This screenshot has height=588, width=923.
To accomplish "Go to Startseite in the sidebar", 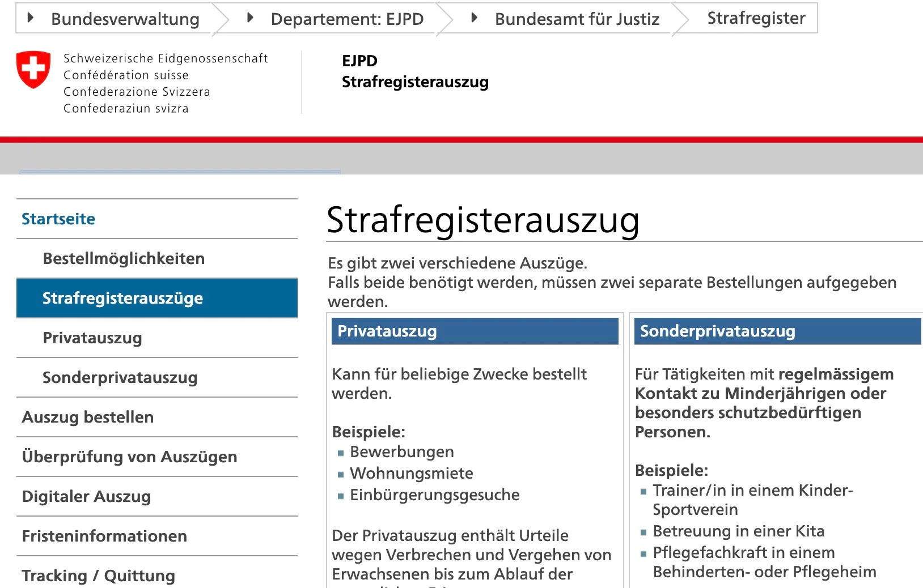I will (x=157, y=219).
